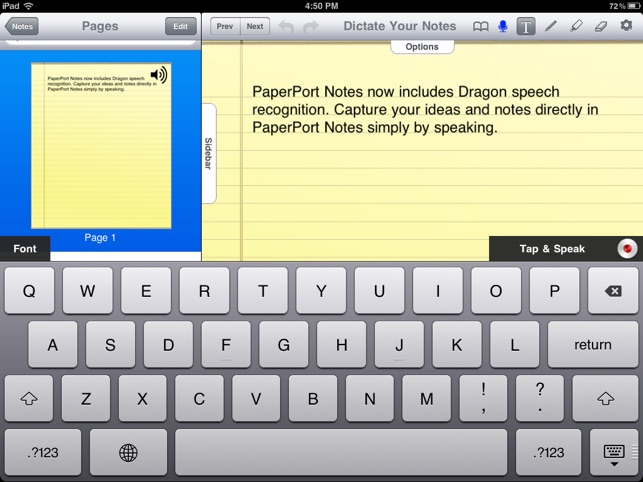Tap the A key
643x482 pixels.
(x=52, y=345)
